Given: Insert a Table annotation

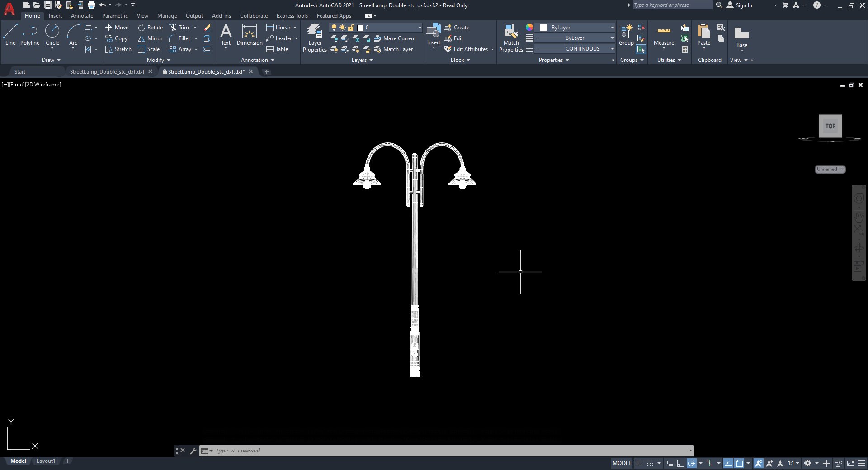Looking at the screenshot, I should 277,49.
